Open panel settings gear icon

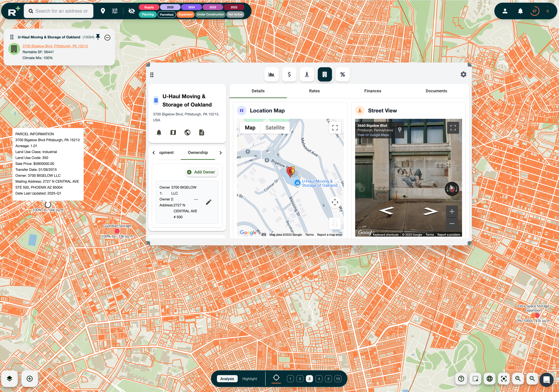click(x=463, y=75)
